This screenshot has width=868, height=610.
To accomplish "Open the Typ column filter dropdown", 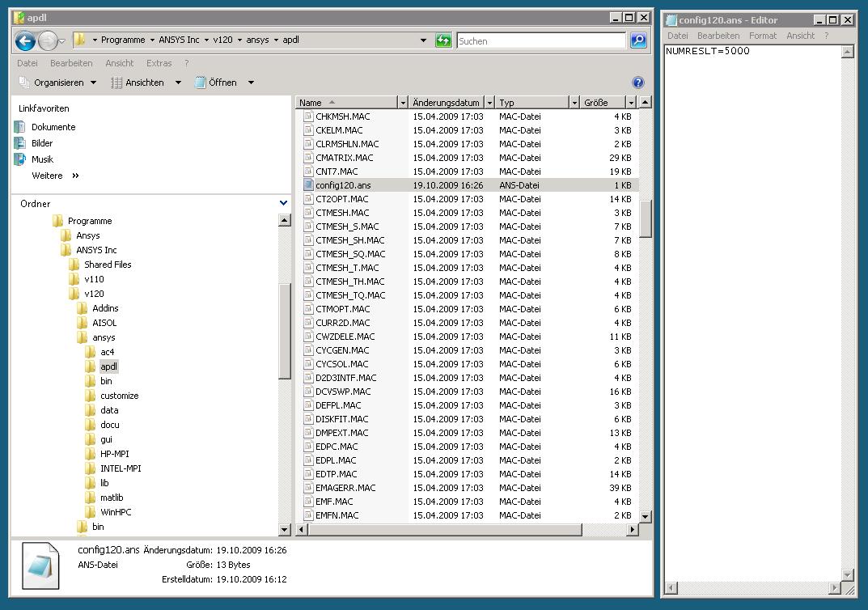I will pyautogui.click(x=574, y=103).
